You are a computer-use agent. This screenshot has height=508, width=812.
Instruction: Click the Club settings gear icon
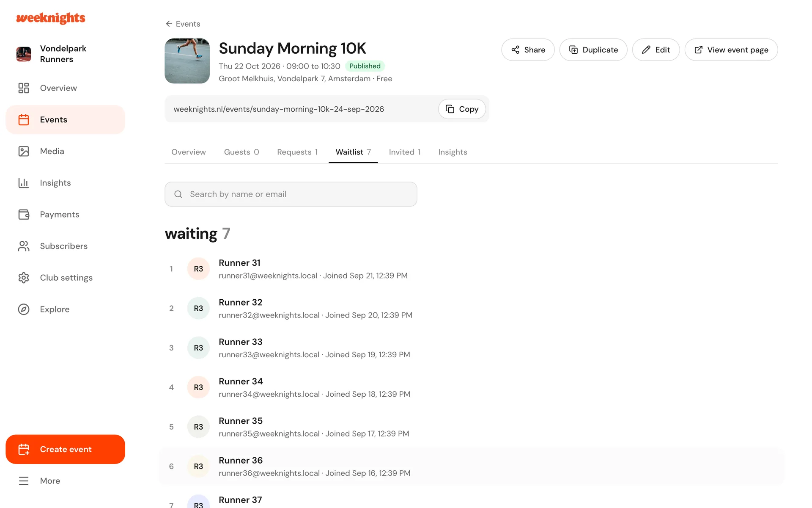tap(24, 278)
